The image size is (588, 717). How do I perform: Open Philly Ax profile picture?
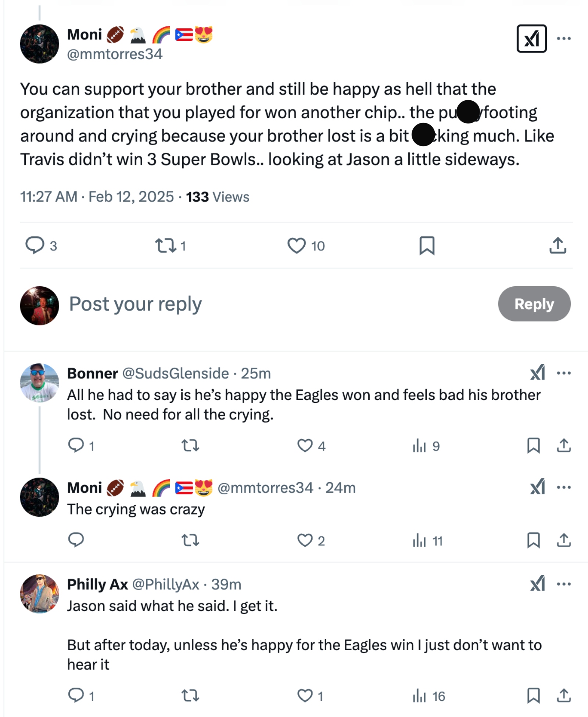(39, 594)
